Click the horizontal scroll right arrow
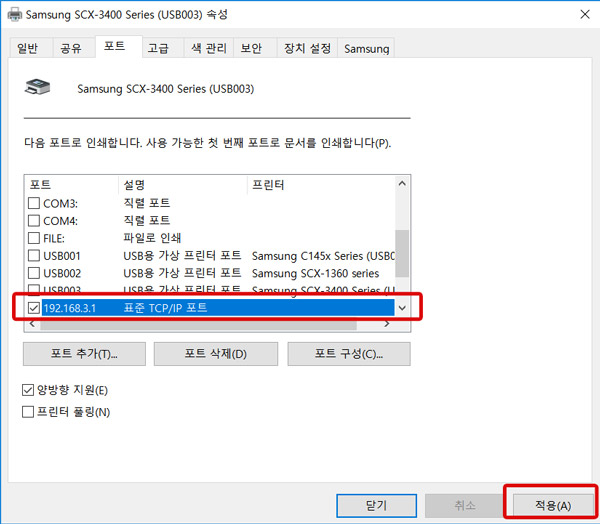The height and width of the screenshot is (524, 600). point(387,325)
